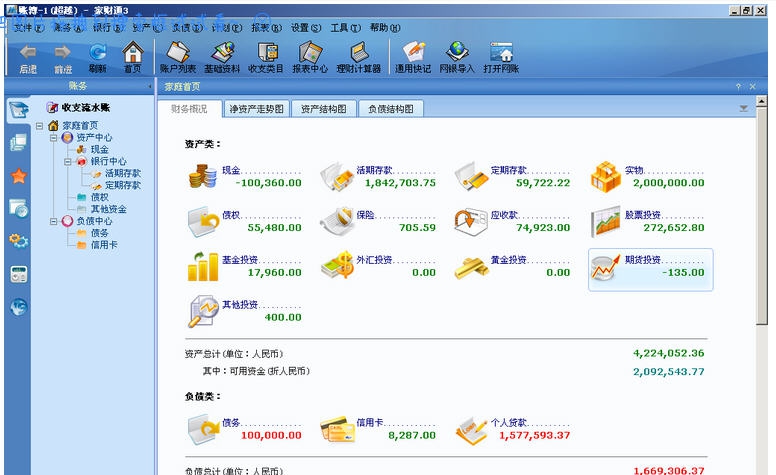The height and width of the screenshot is (475, 776).
Task: Click the 刷新 refresh toolbar icon
Action: (97, 52)
